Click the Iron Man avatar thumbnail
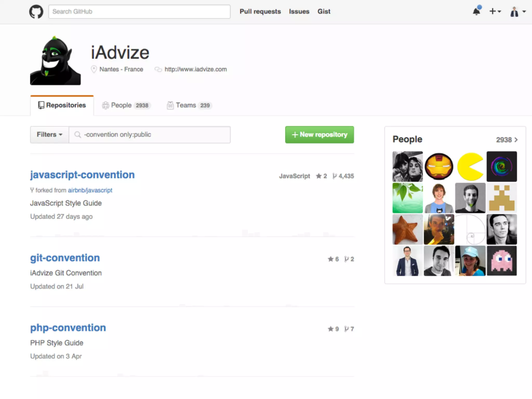 point(439,167)
